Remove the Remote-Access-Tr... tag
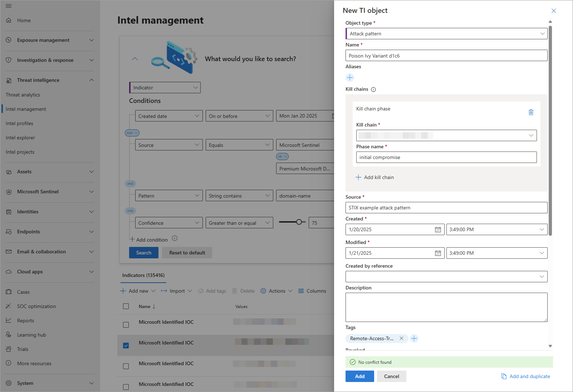This screenshot has height=392, width=573. (x=401, y=338)
